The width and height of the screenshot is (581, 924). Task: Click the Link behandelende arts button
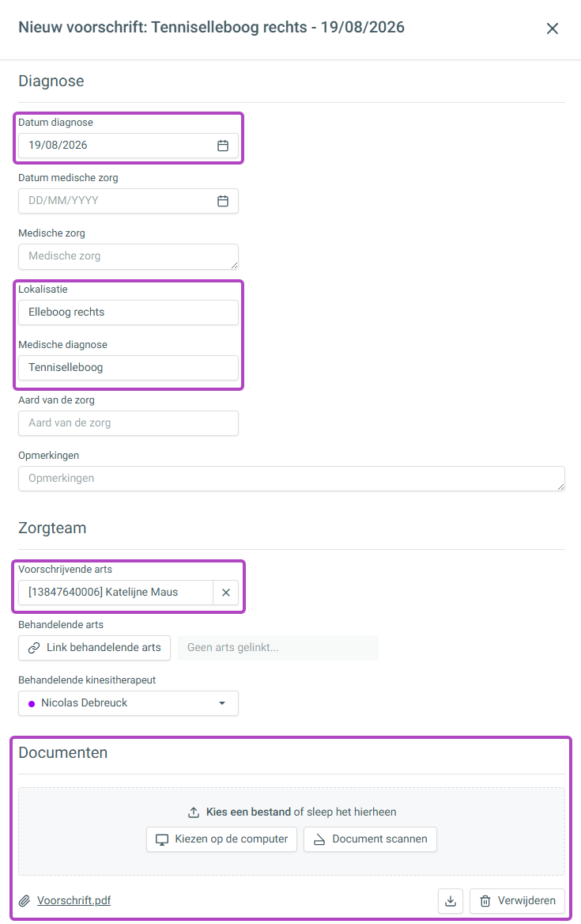pos(94,648)
